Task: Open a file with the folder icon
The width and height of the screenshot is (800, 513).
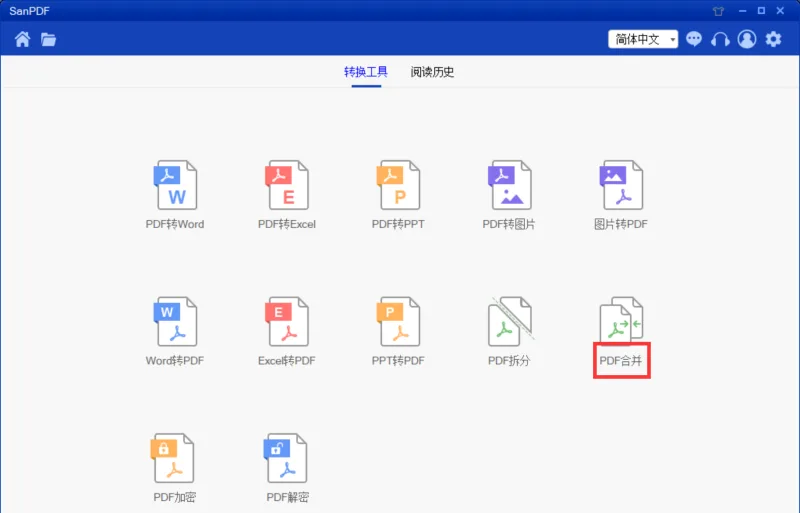Action: 48,39
